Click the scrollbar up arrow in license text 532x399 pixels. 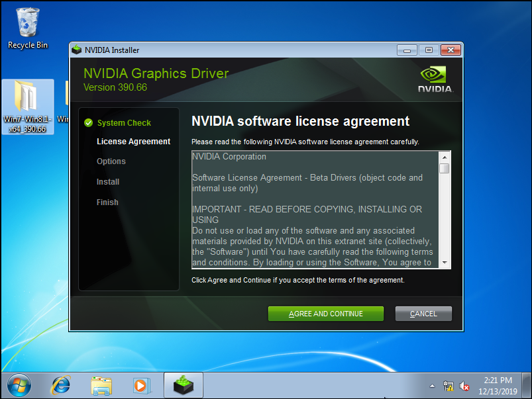(445, 157)
